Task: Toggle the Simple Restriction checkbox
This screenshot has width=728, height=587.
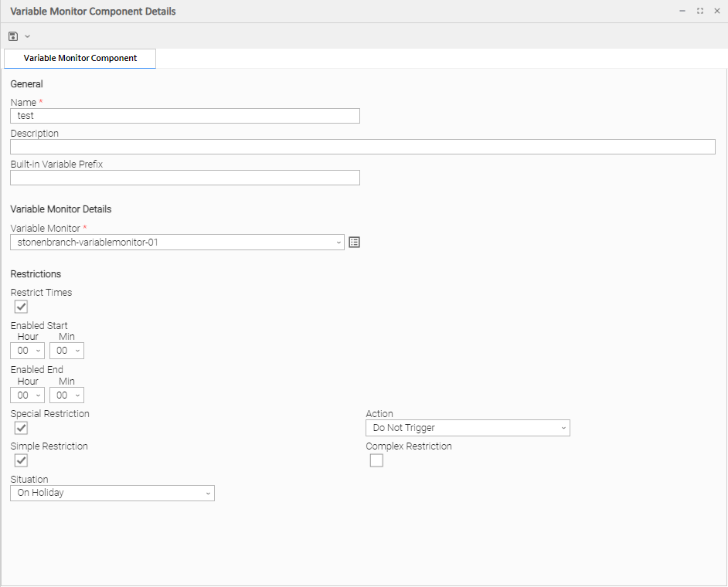Action: pos(22,460)
